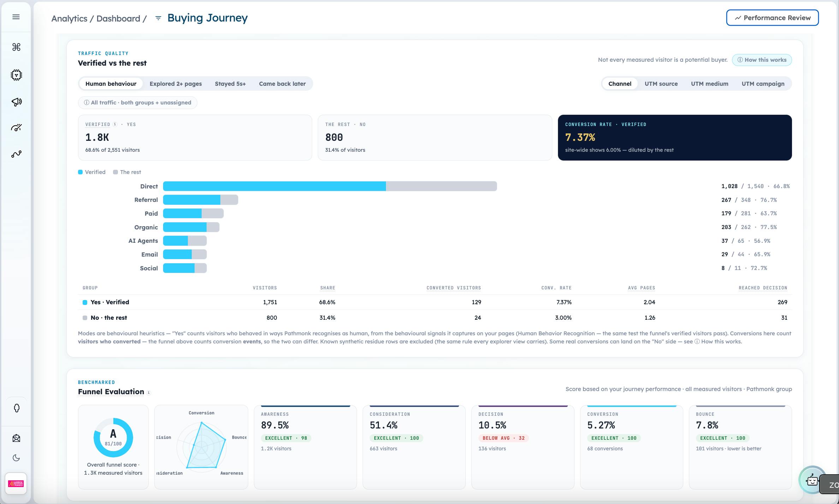
Task: Switch to Stayed 5s+ mode
Action: pos(230,84)
